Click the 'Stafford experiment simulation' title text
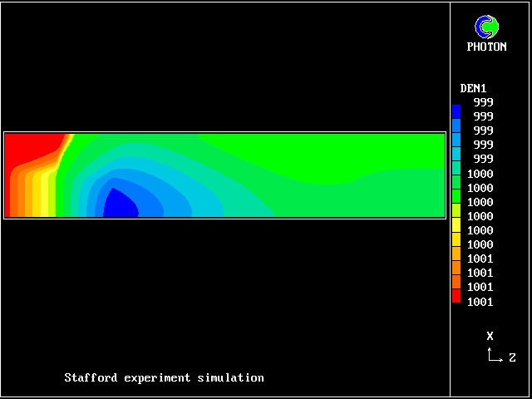This screenshot has height=399, width=532. point(165,378)
